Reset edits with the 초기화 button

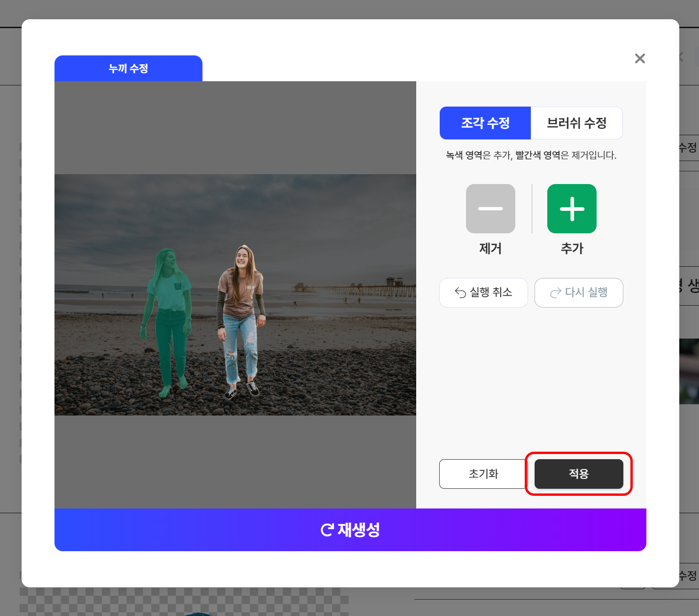click(x=483, y=474)
